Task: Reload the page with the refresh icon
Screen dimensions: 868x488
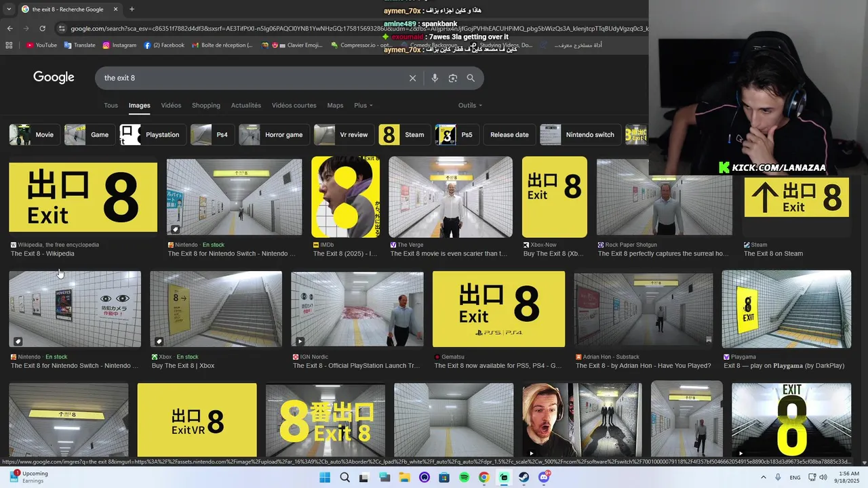Action: click(x=42, y=28)
